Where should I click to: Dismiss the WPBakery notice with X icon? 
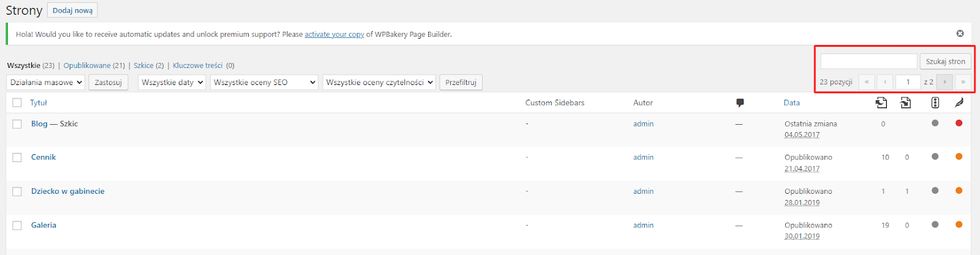point(960,34)
